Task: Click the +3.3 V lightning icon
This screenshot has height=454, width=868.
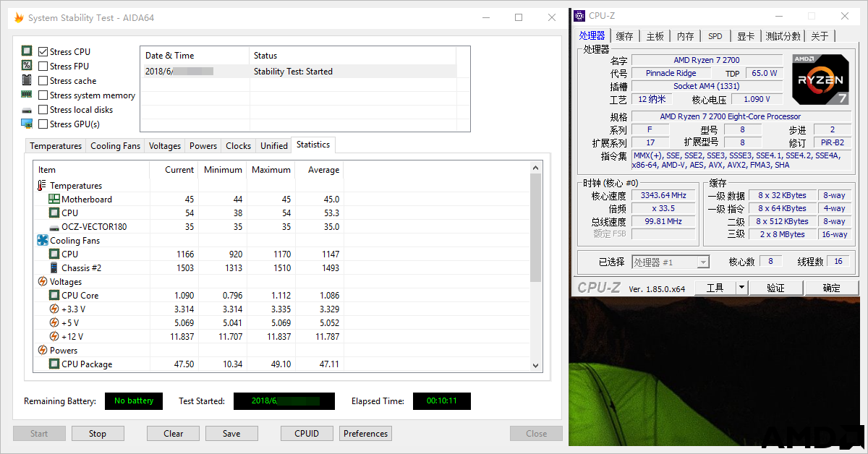Action: 54,309
